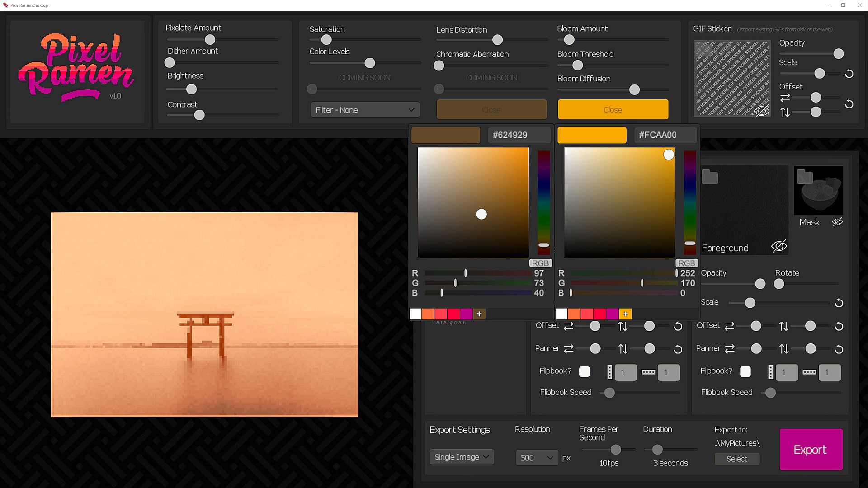This screenshot has width=868, height=488.
Task: Toggle Mask visibility eye
Action: click(x=837, y=222)
